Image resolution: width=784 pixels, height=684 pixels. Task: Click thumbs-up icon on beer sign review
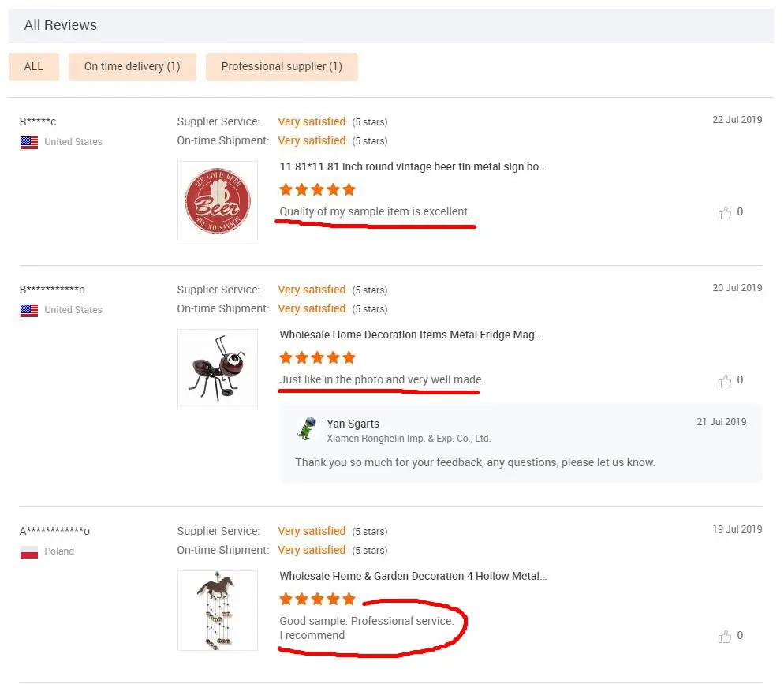tap(724, 213)
